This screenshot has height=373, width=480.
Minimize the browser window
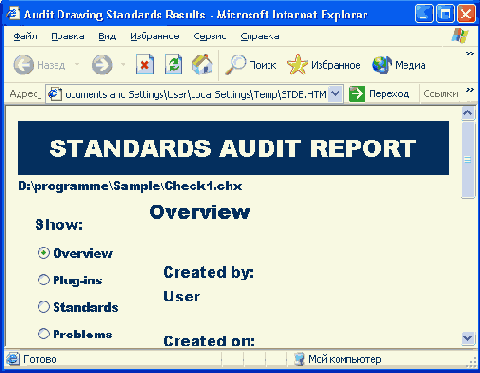pyautogui.click(x=424, y=14)
